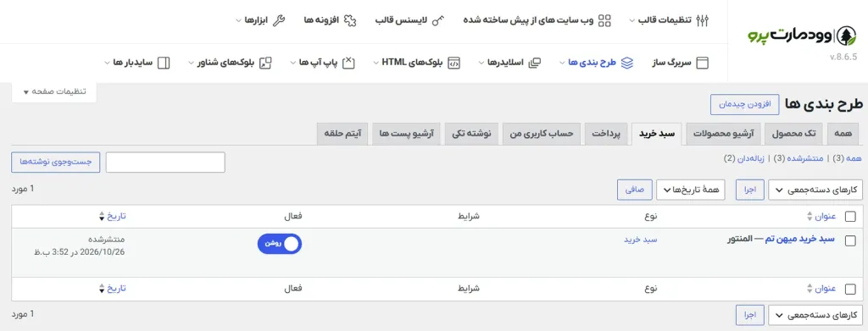Switch to the همه tab

click(x=843, y=135)
